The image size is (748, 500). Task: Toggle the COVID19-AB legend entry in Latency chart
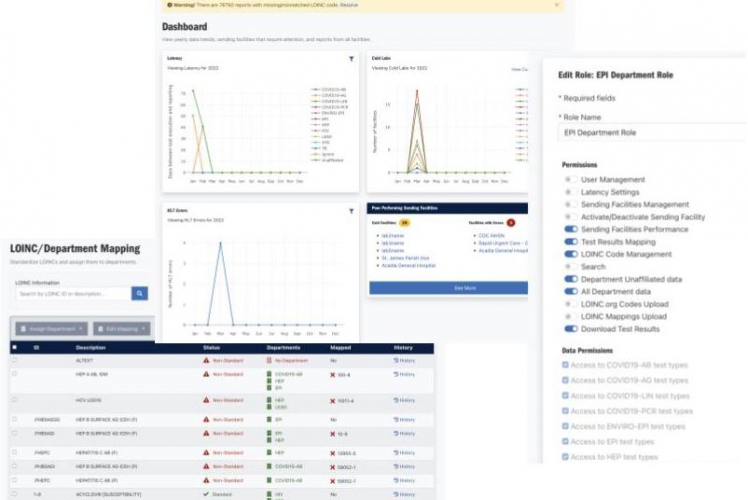(x=329, y=89)
